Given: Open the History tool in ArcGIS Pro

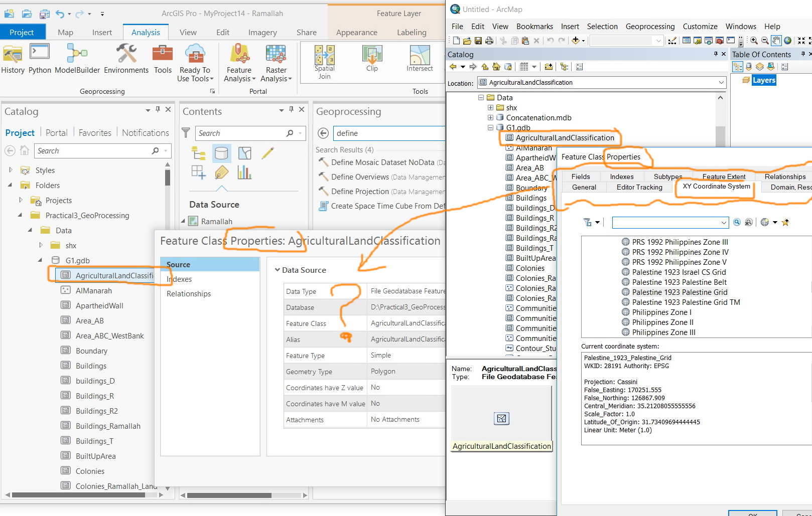Looking at the screenshot, I should 13,59.
